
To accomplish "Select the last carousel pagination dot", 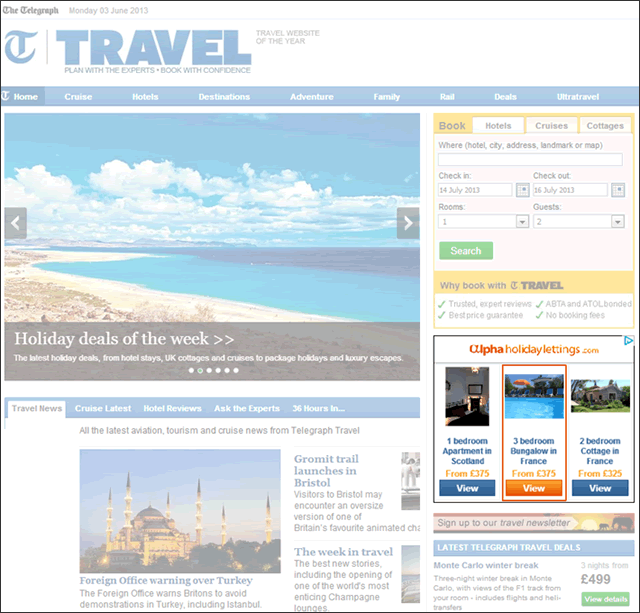I will [236, 370].
